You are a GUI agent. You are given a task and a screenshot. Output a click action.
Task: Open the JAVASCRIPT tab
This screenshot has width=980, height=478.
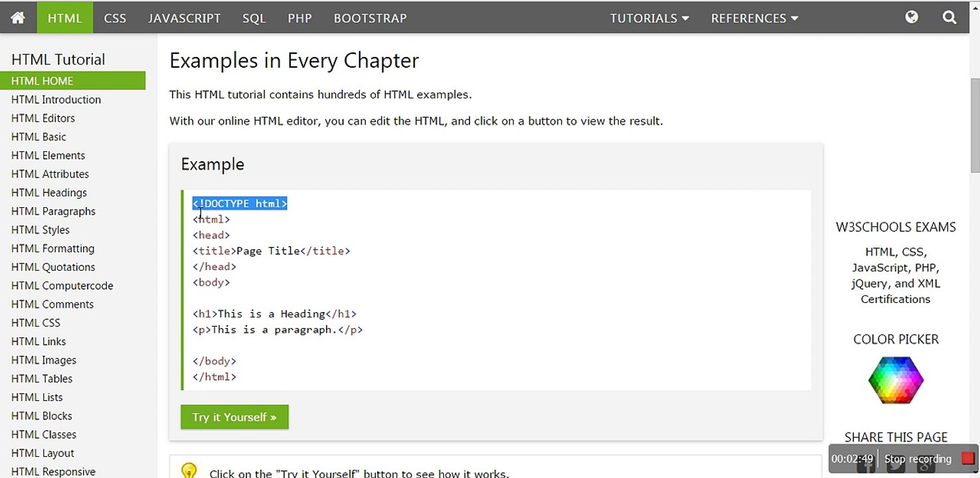(x=185, y=18)
